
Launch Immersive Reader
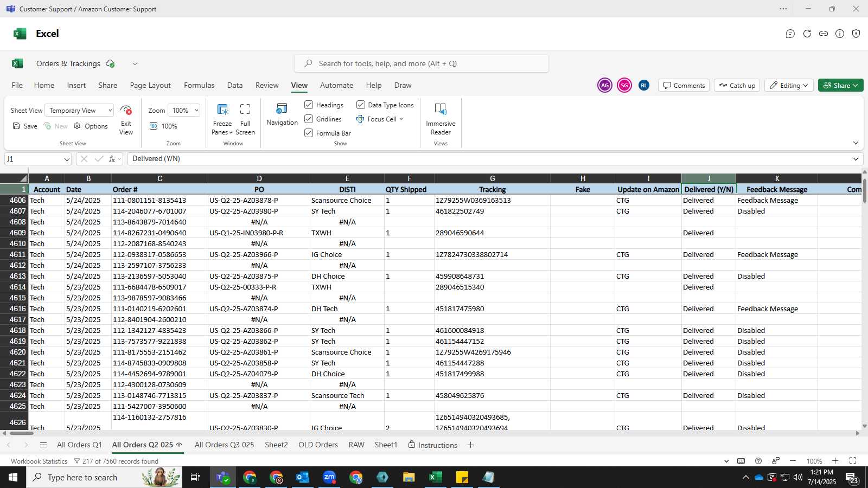click(441, 119)
